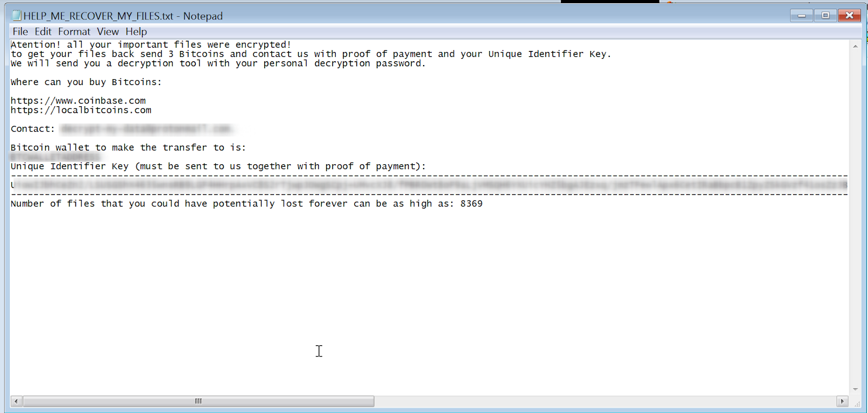
Task: Click the number 8369 in the text
Action: [x=471, y=203]
